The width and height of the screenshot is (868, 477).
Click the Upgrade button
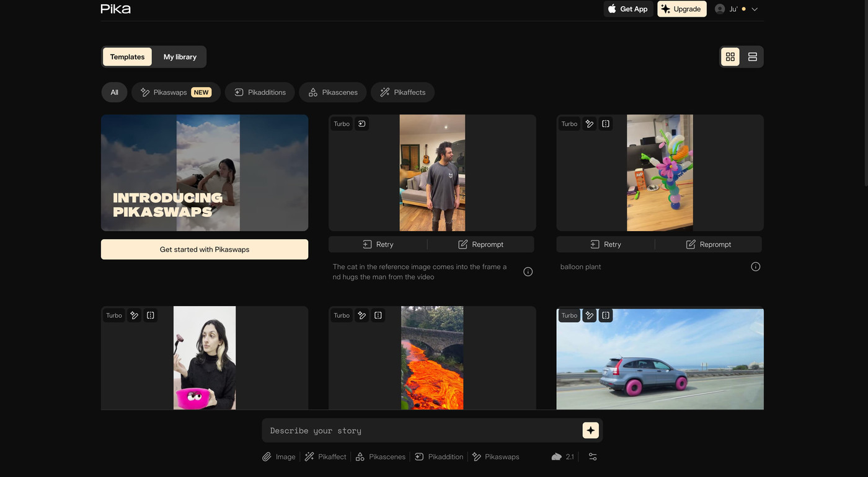[681, 9]
